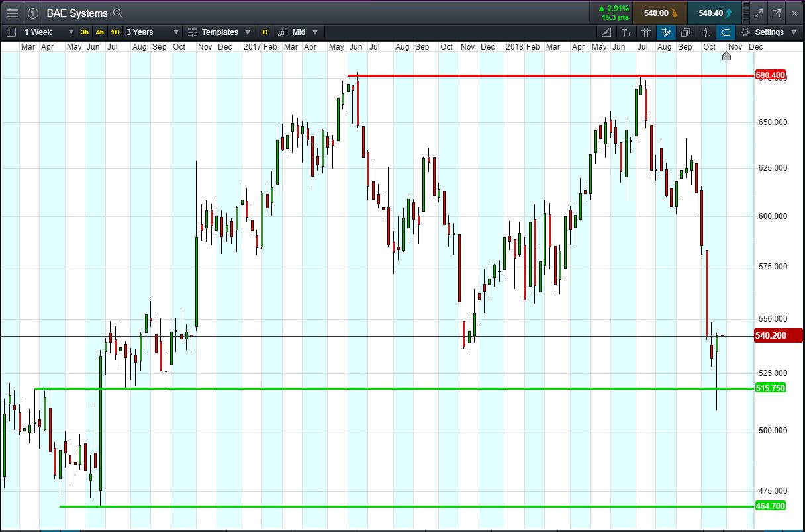Toggle the price label tag icon
Viewport: 805px width, 532px height.
[726, 32]
